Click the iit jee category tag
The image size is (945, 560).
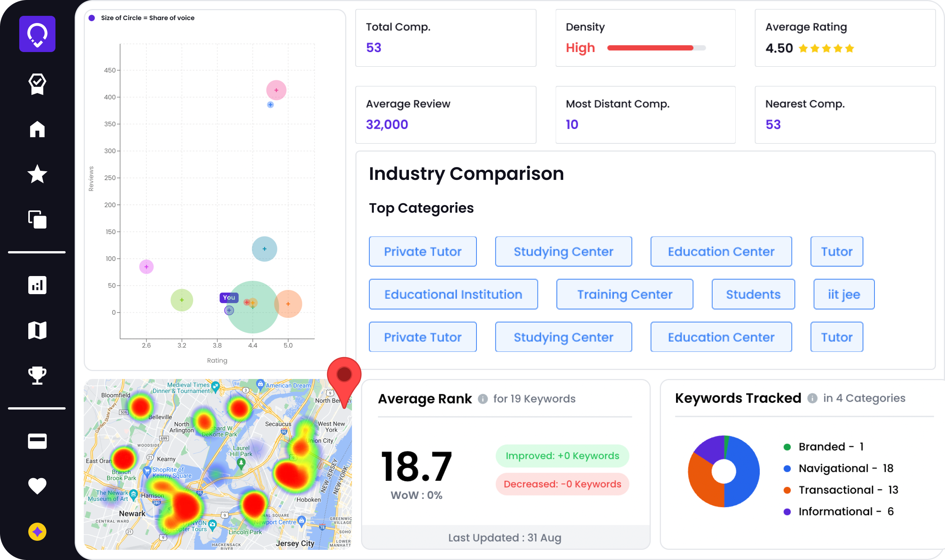(844, 295)
